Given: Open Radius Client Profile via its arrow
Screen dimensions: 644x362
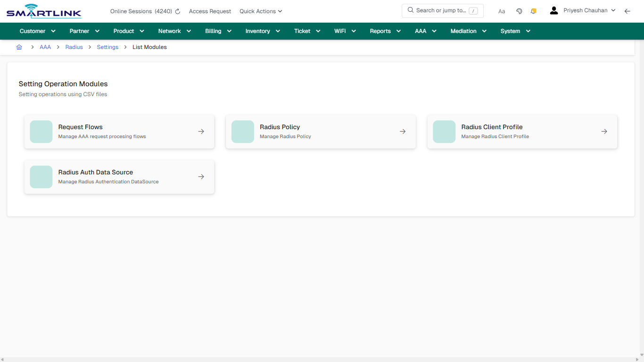Looking at the screenshot, I should click(x=604, y=131).
